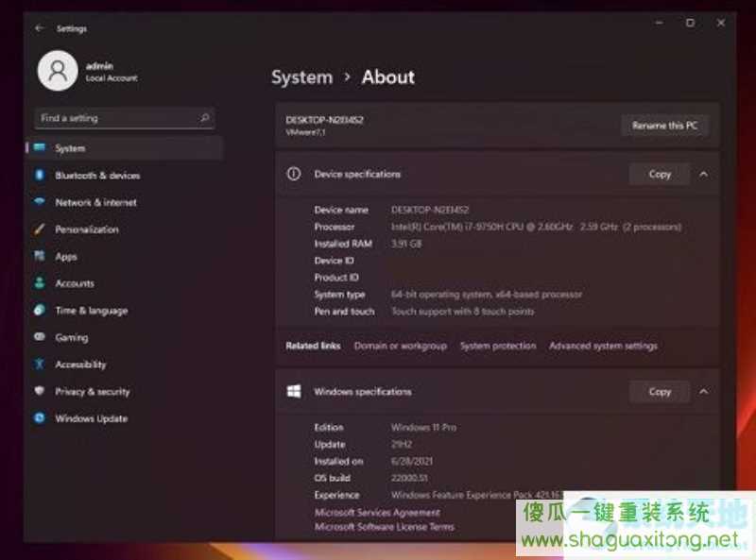
Task: Select the Experience value text
Action: tap(477, 495)
